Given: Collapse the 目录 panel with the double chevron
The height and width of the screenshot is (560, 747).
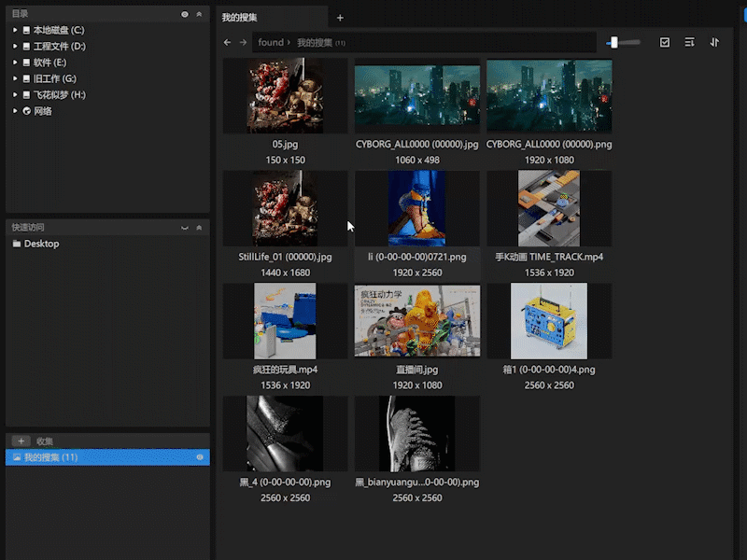Looking at the screenshot, I should coord(199,14).
